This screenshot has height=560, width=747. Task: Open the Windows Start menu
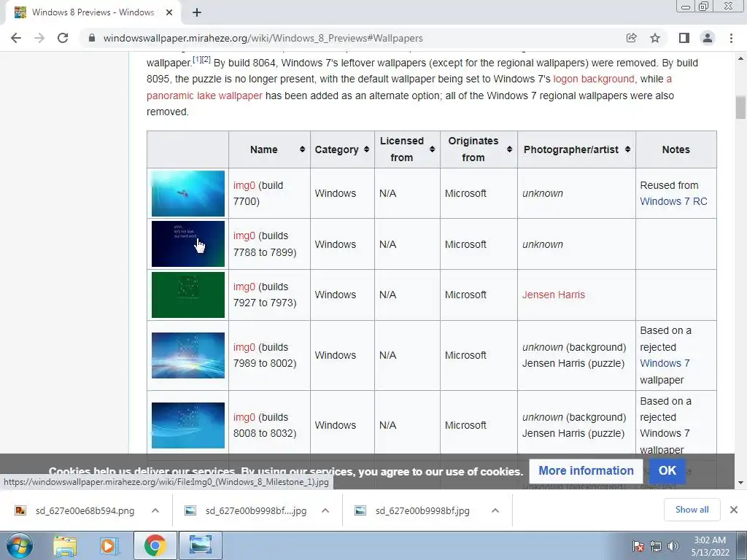tap(19, 545)
